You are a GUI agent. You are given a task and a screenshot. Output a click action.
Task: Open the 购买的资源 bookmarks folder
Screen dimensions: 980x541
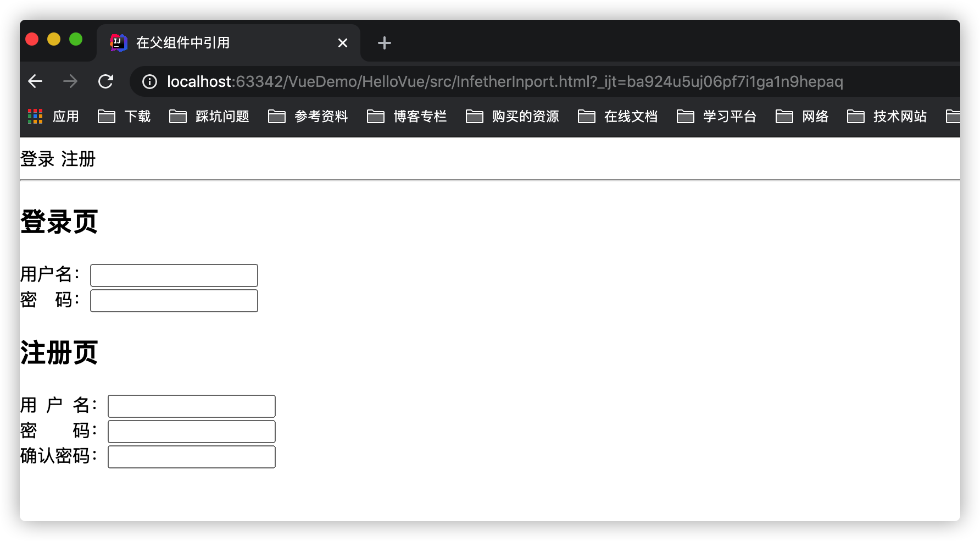point(513,117)
